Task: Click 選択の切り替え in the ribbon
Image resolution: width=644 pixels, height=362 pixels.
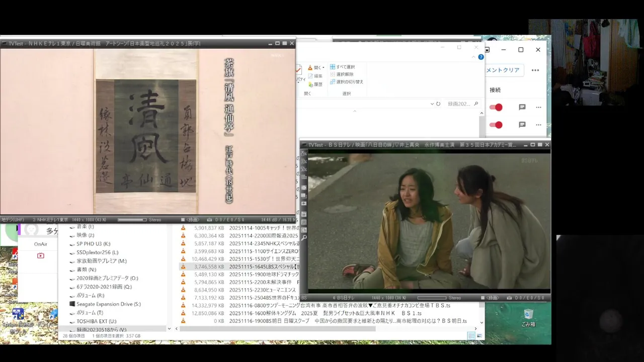Action: (346, 82)
